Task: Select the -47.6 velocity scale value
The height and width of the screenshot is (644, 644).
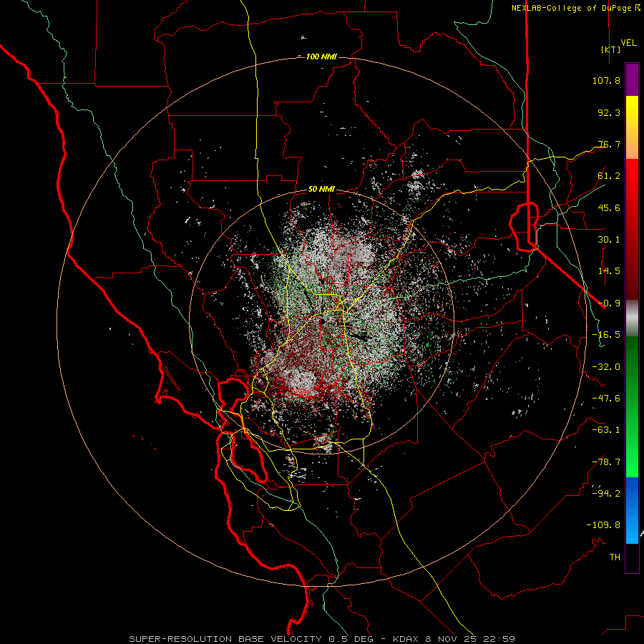Action: (x=606, y=399)
